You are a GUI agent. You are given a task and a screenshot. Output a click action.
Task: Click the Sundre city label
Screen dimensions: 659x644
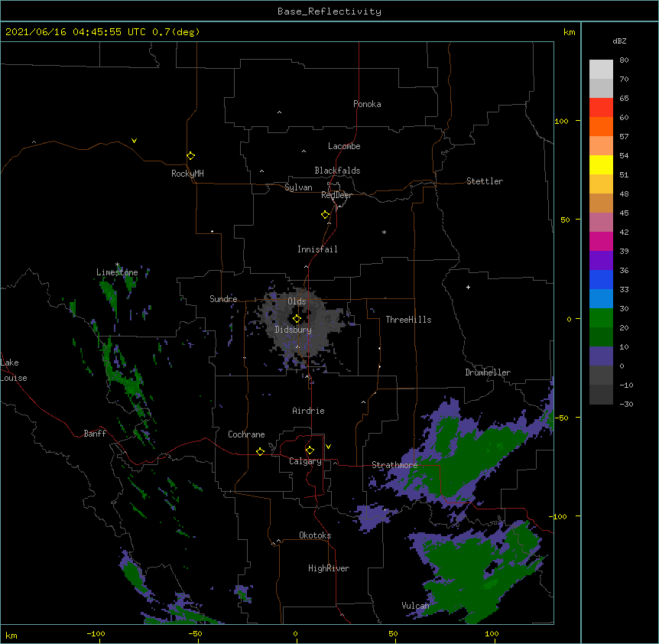223,299
